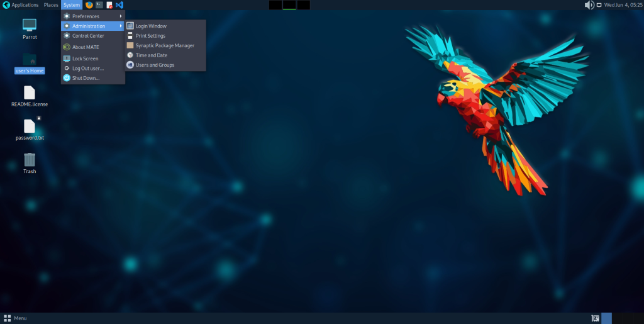This screenshot has height=324, width=644.
Task: Select the Administration submenu entry
Action: (93, 26)
